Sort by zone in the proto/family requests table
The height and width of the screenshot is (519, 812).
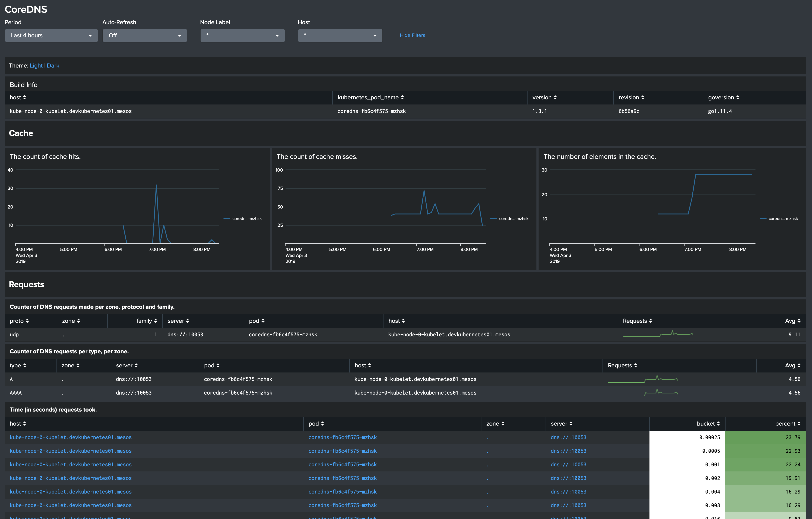click(71, 321)
